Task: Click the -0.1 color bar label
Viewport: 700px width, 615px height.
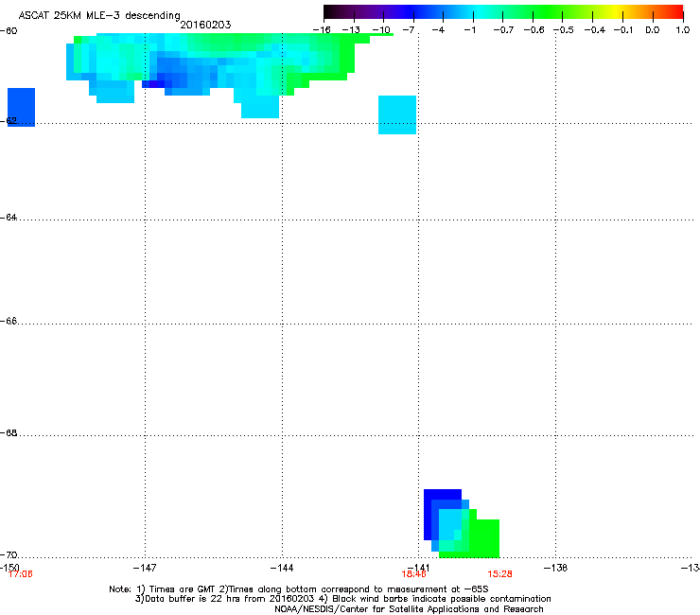Action: click(623, 30)
